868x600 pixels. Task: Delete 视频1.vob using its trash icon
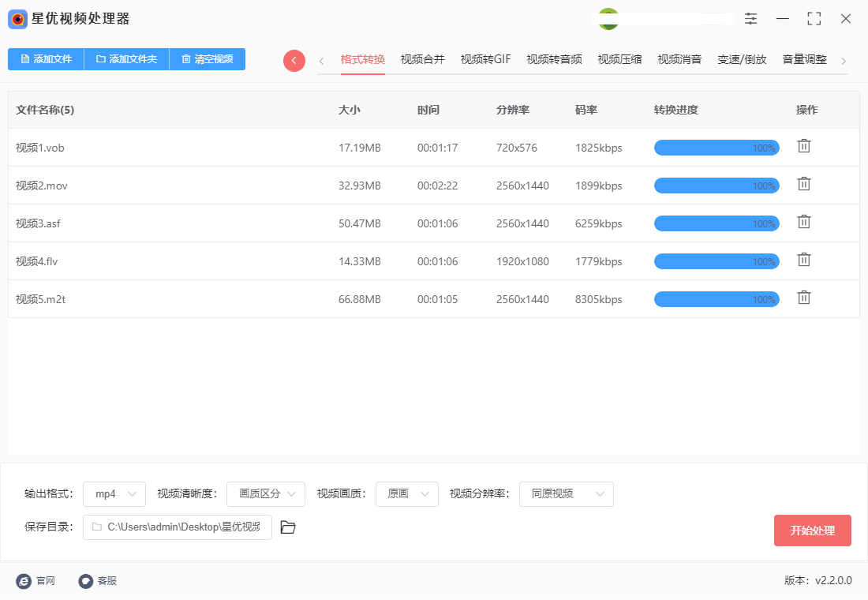pos(803,146)
